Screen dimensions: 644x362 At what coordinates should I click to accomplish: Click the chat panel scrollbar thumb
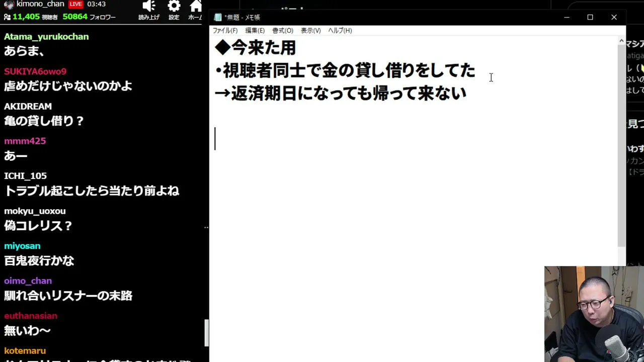click(x=206, y=333)
